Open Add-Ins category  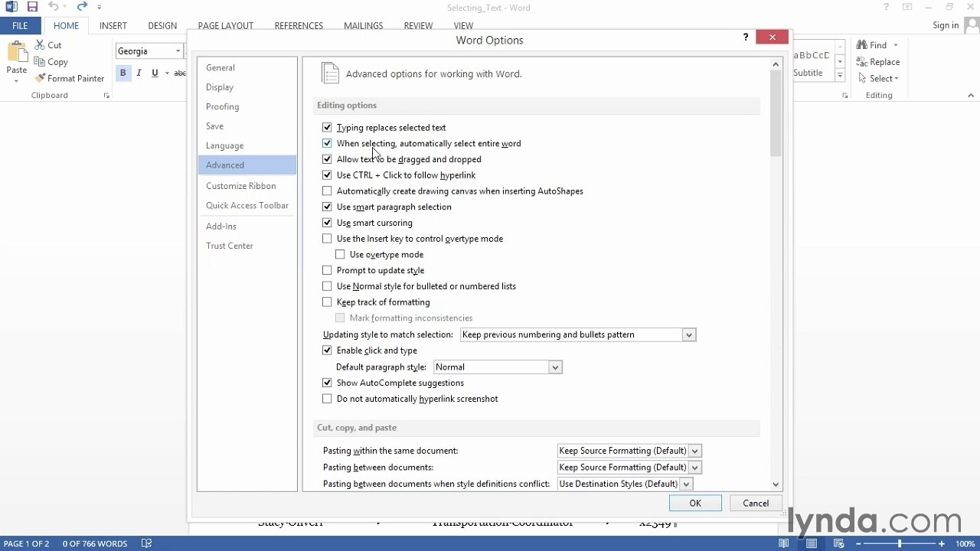click(x=247, y=226)
